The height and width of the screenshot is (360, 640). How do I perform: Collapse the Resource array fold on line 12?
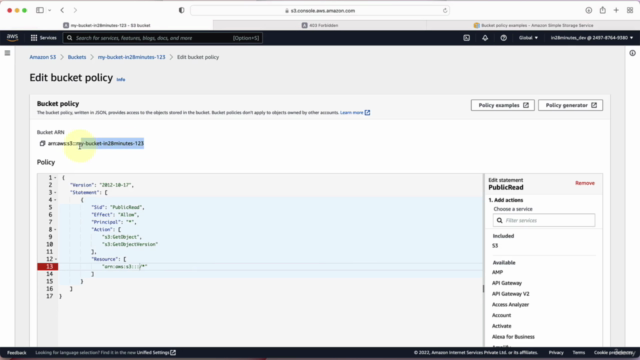[x=56, y=259]
